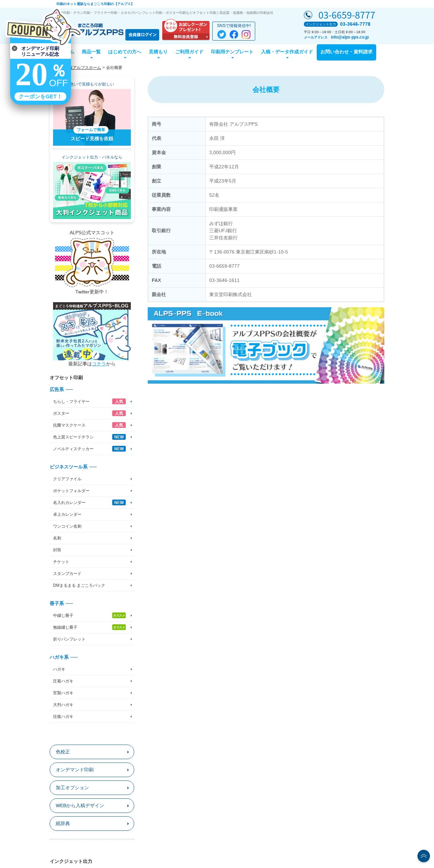Open 色上質スピードチラシ category
Viewport: 434px width, 868px height.
tap(92, 437)
